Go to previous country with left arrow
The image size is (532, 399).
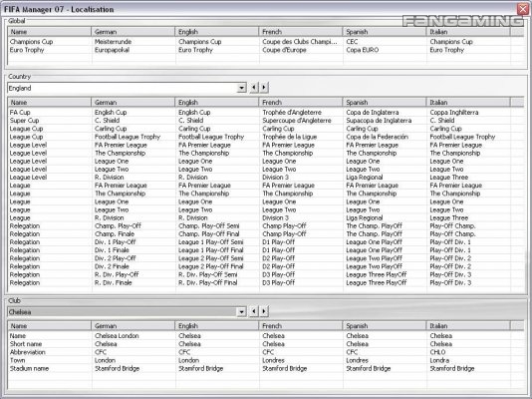point(254,88)
